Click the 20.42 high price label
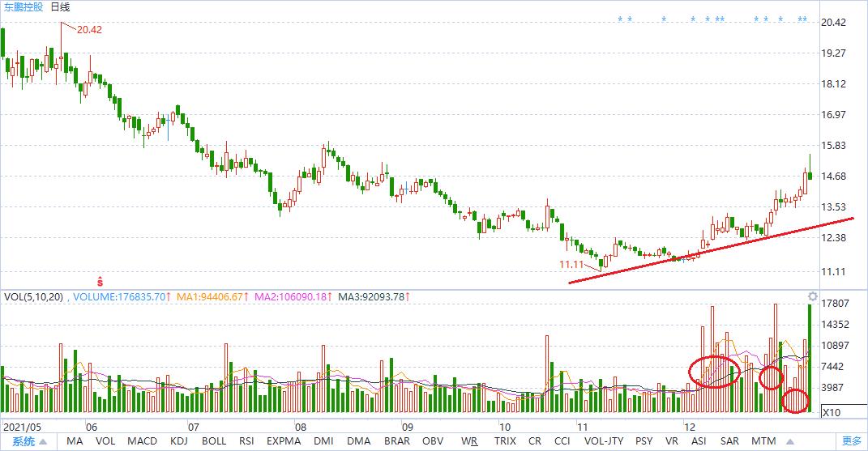This screenshot has height=451, width=868. (90, 30)
